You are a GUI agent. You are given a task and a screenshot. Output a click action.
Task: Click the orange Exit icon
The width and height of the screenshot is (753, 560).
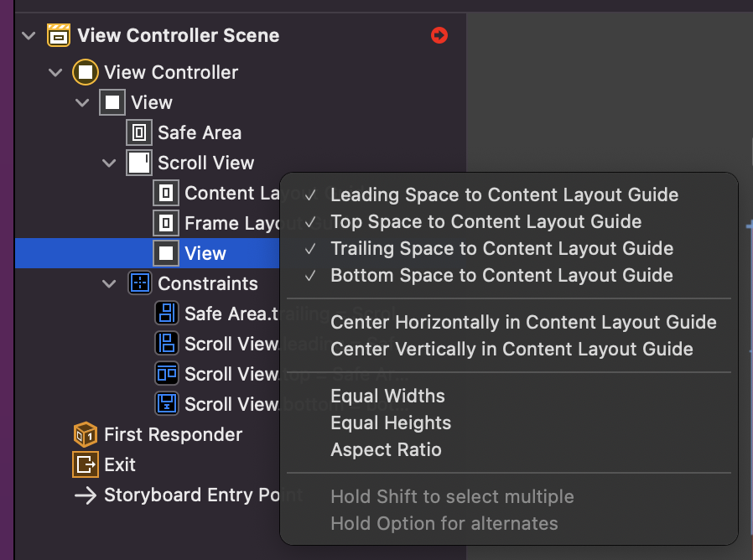(x=86, y=464)
